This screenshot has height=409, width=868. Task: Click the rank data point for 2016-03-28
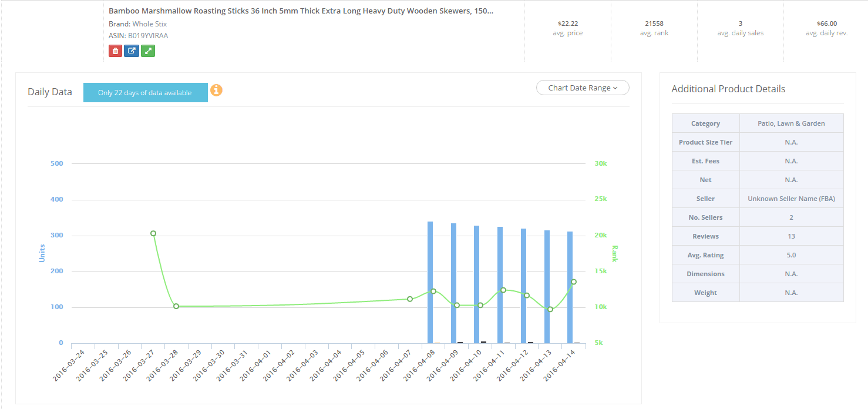click(176, 306)
